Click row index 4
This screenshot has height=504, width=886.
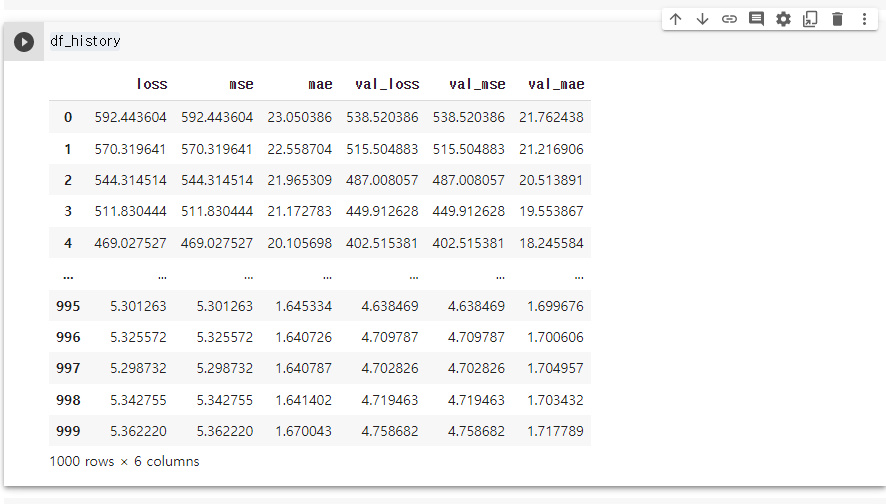(x=68, y=244)
